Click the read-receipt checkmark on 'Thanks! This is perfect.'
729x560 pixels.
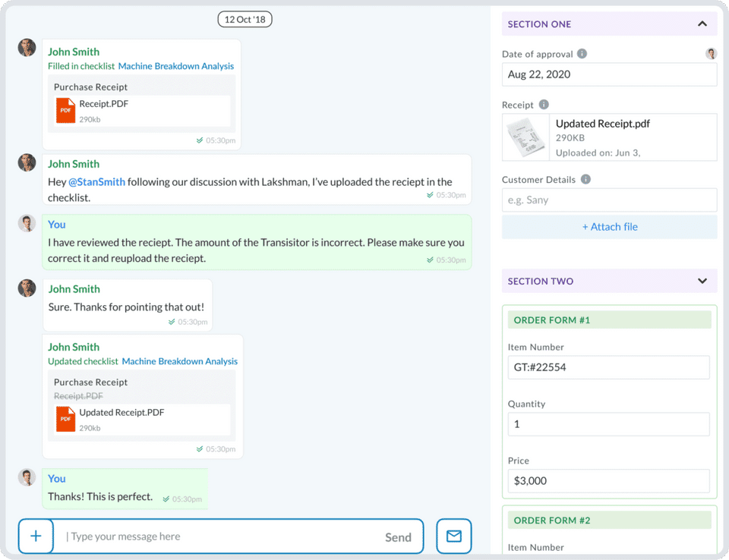point(166,499)
